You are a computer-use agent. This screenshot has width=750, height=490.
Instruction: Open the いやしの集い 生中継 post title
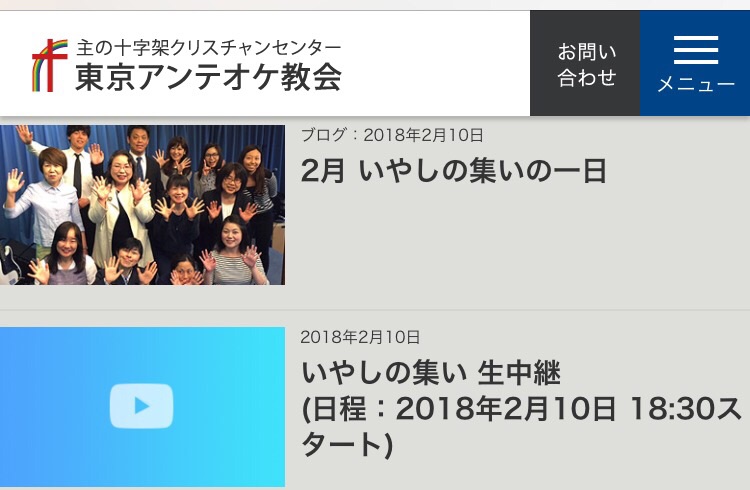pos(431,373)
